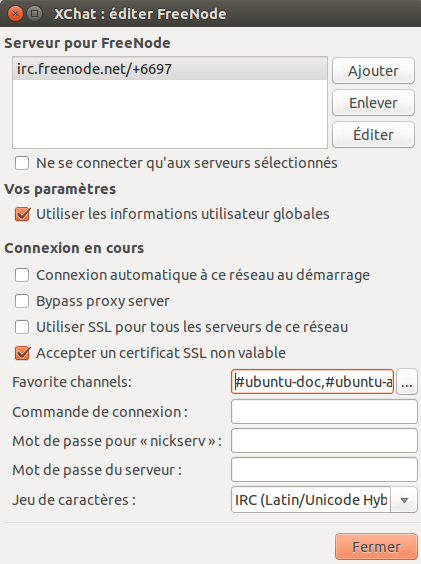Enable "Utiliser SSL pour tous les serveurs"

tap(22, 327)
